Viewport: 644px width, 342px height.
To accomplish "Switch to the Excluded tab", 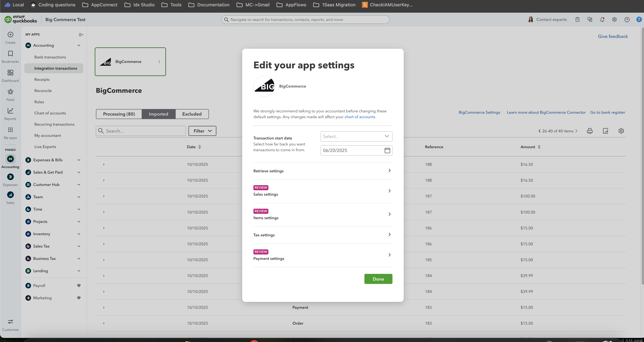I will click(x=192, y=114).
